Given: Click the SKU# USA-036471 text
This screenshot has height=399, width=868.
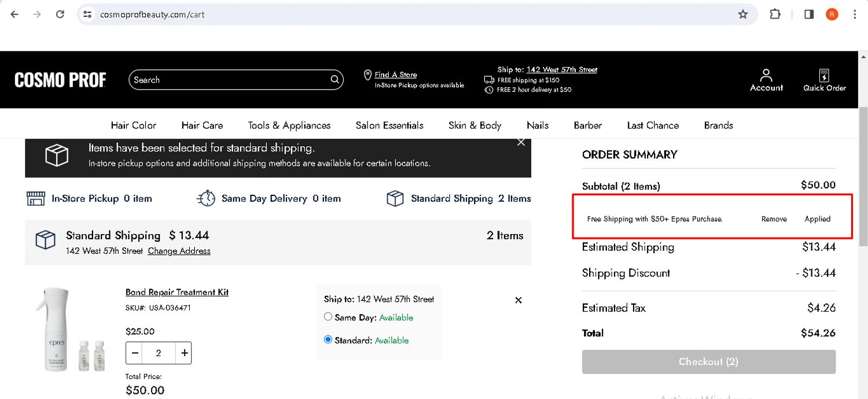Looking at the screenshot, I should [158, 308].
